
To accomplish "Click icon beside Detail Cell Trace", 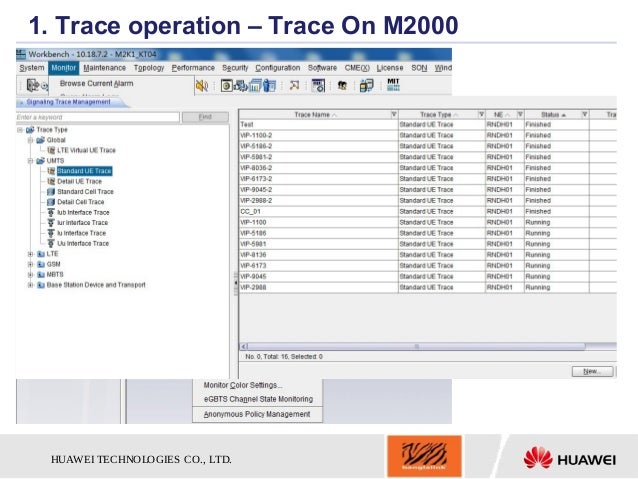I will (51, 202).
